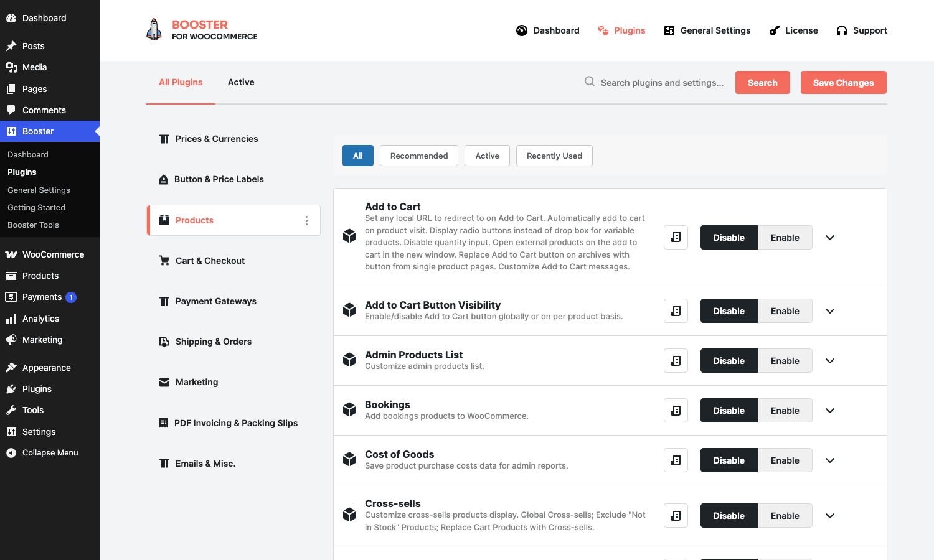The height and width of the screenshot is (560, 934).
Task: Open documentation icon for Admin Products List
Action: tap(676, 360)
